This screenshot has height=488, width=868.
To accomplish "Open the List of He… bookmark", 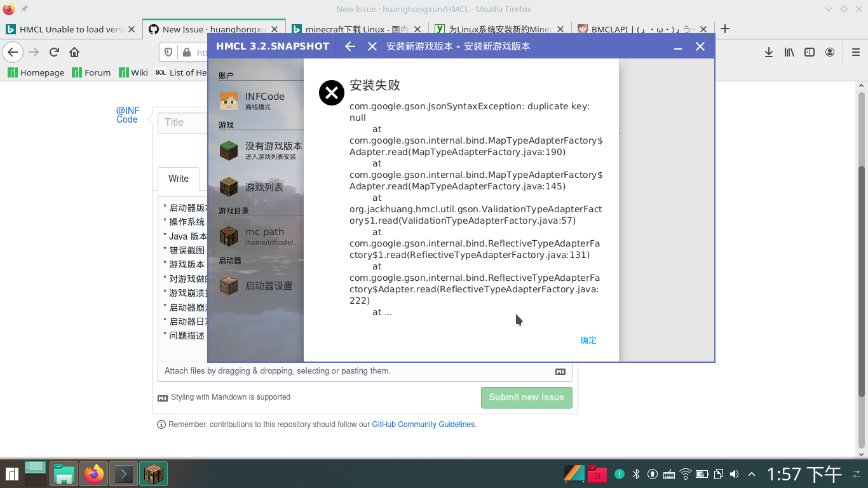I will pyautogui.click(x=181, y=72).
